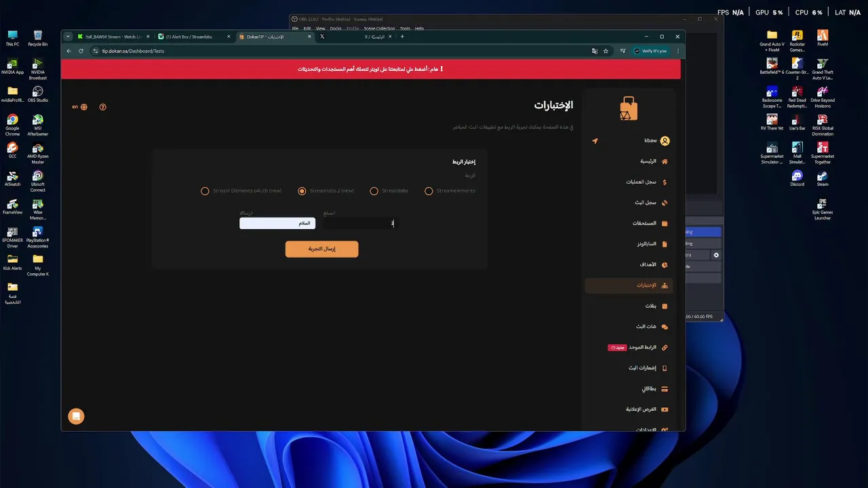Close the Alert Box / Streamlabs tab

click(229, 37)
